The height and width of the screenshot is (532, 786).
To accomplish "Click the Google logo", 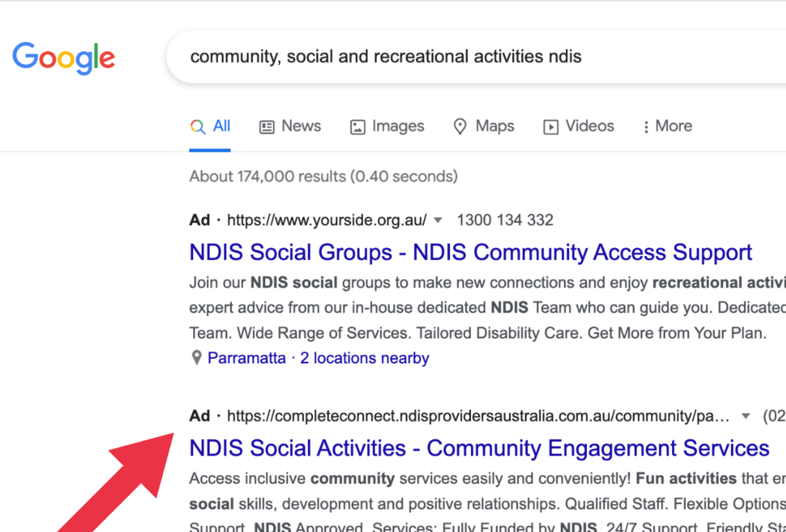I will pyautogui.click(x=63, y=58).
